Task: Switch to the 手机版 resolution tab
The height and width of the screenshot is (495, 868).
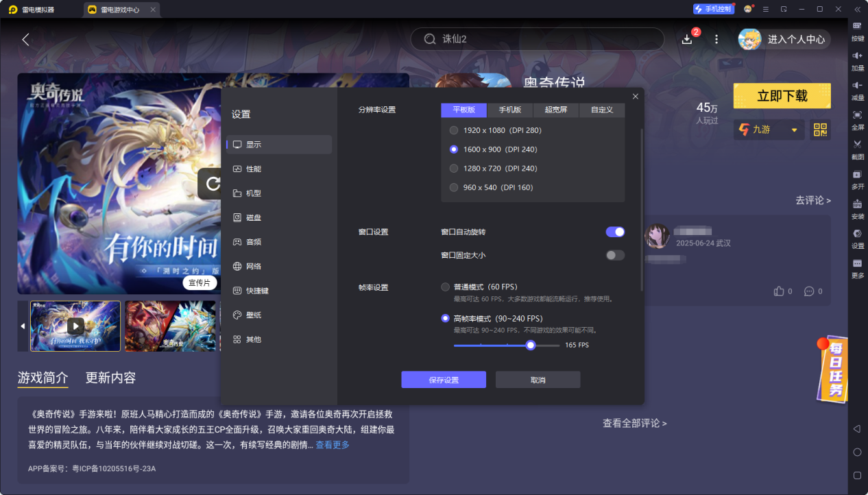Action: click(x=509, y=110)
